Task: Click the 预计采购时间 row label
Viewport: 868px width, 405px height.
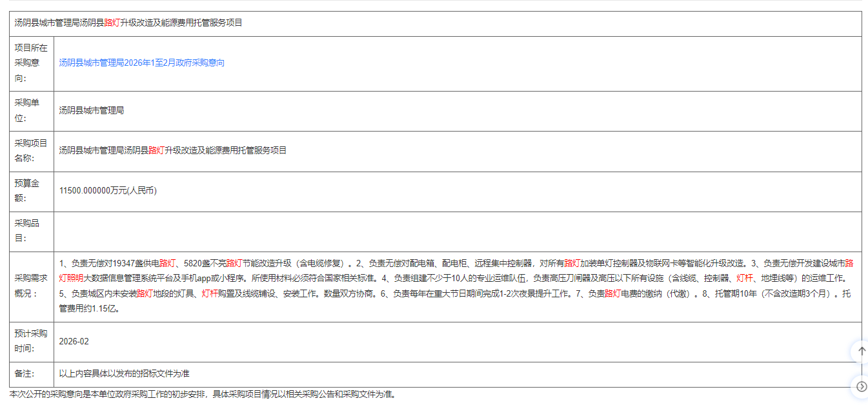Action: tap(31, 341)
